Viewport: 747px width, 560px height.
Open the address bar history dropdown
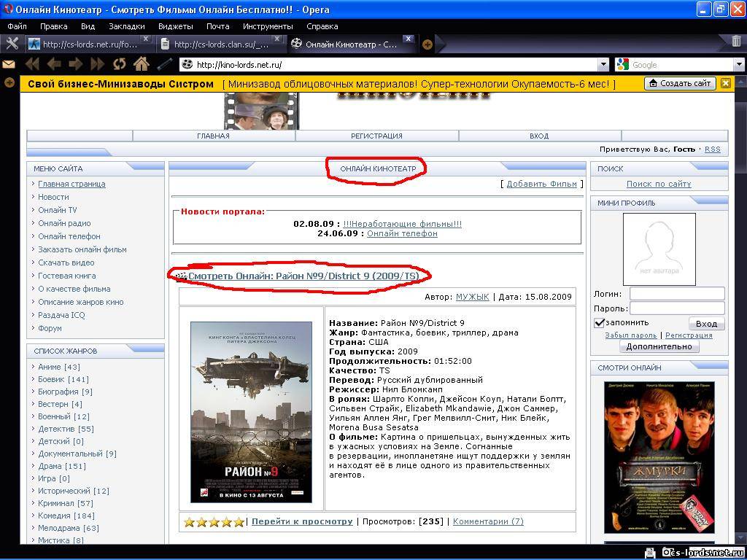pos(603,64)
